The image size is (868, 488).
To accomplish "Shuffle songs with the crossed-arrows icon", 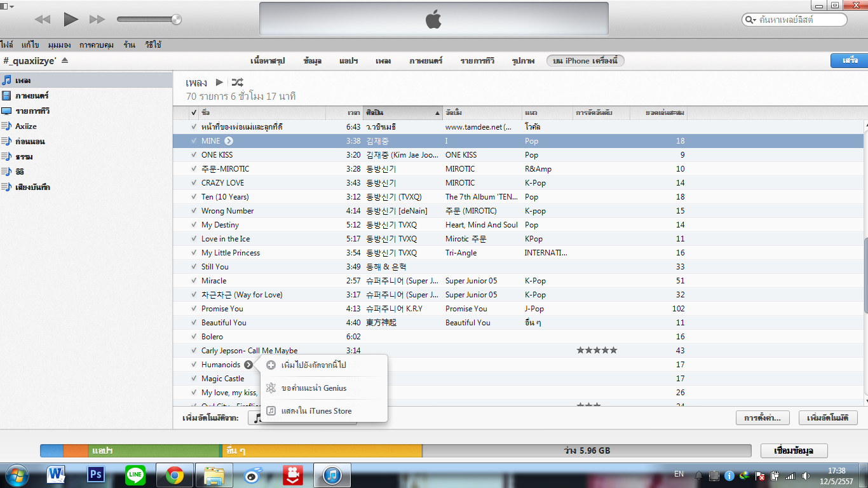I will tap(237, 82).
